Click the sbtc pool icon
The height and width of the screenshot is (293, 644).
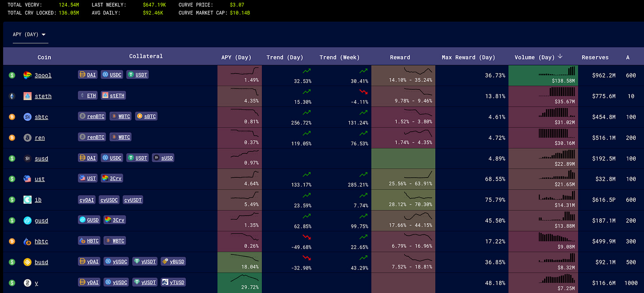point(27,117)
